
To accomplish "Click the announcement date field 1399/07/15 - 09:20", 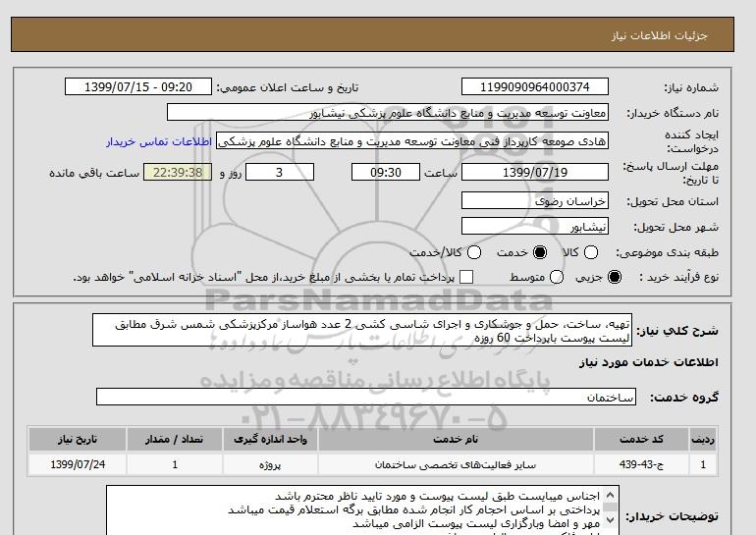I will pyautogui.click(x=138, y=86).
